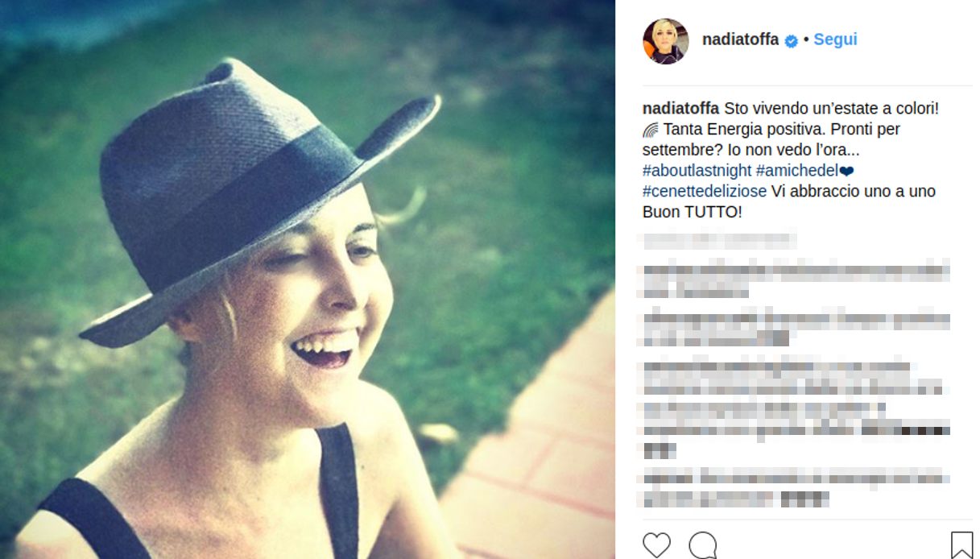Image resolution: width=980 pixels, height=559 pixels.
Task: Click the woman's photo in the post
Action: (308, 279)
